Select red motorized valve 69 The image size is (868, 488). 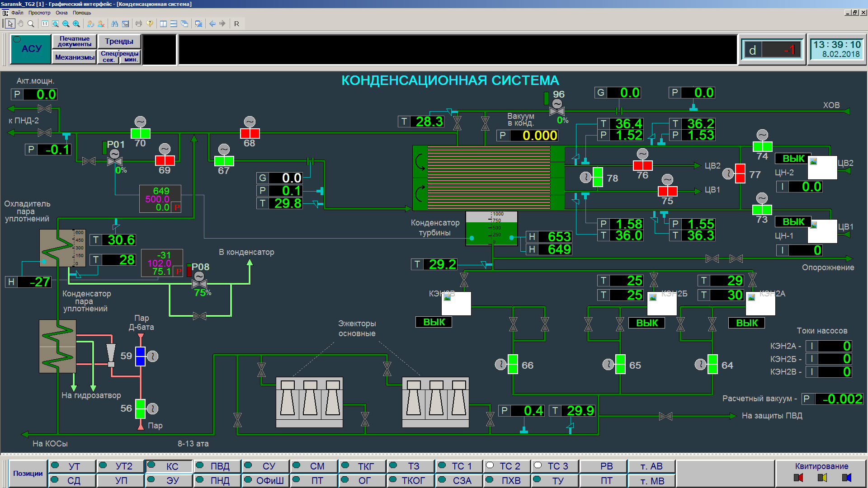pos(165,160)
